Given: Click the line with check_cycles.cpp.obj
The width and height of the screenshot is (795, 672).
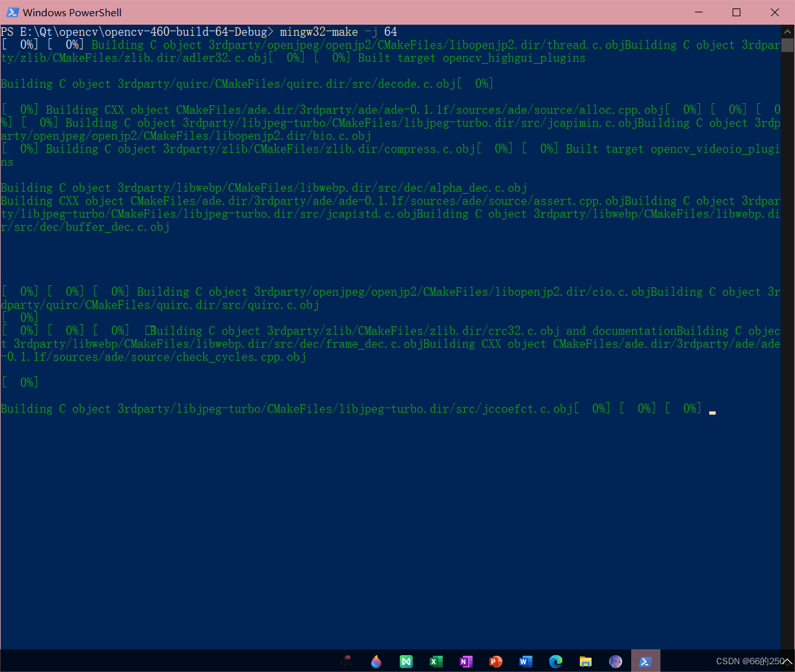Looking at the screenshot, I should 153,357.
